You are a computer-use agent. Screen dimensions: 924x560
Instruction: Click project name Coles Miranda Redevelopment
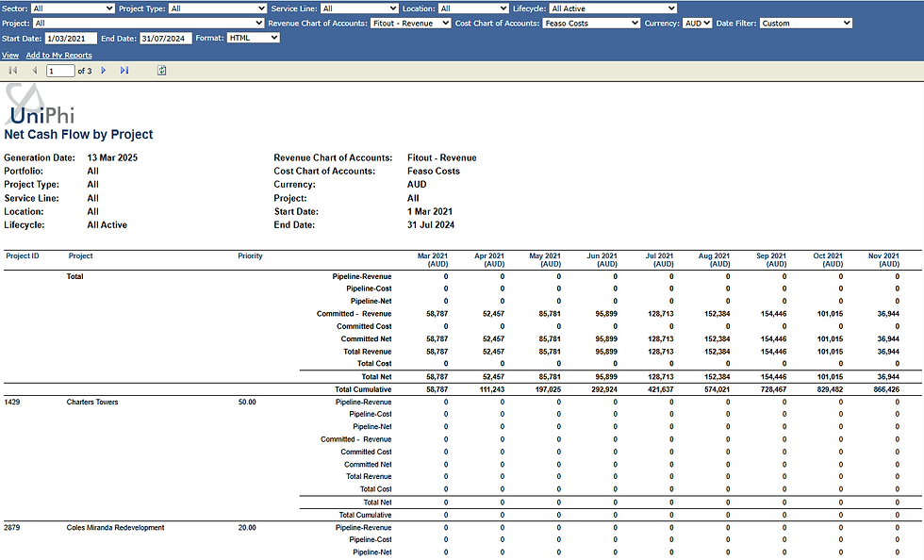tap(115, 528)
